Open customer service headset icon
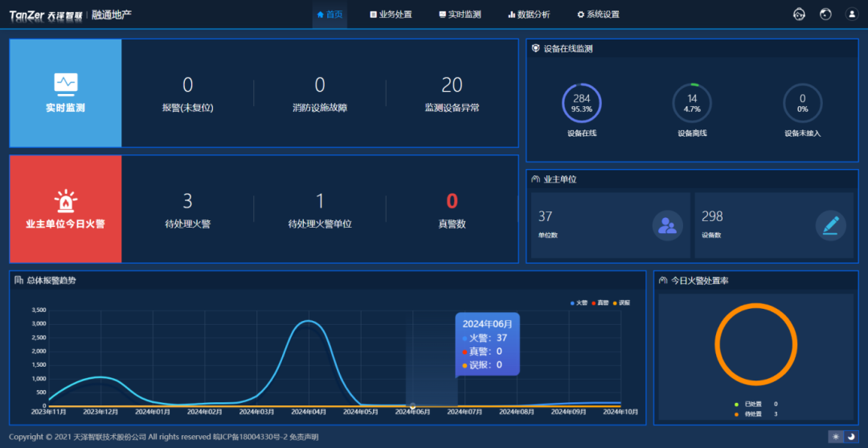 pos(798,14)
